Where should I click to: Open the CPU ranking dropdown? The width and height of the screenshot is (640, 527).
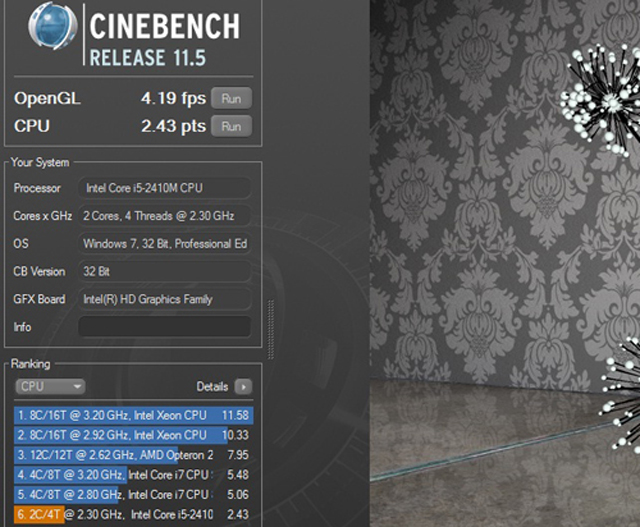pyautogui.click(x=50, y=386)
